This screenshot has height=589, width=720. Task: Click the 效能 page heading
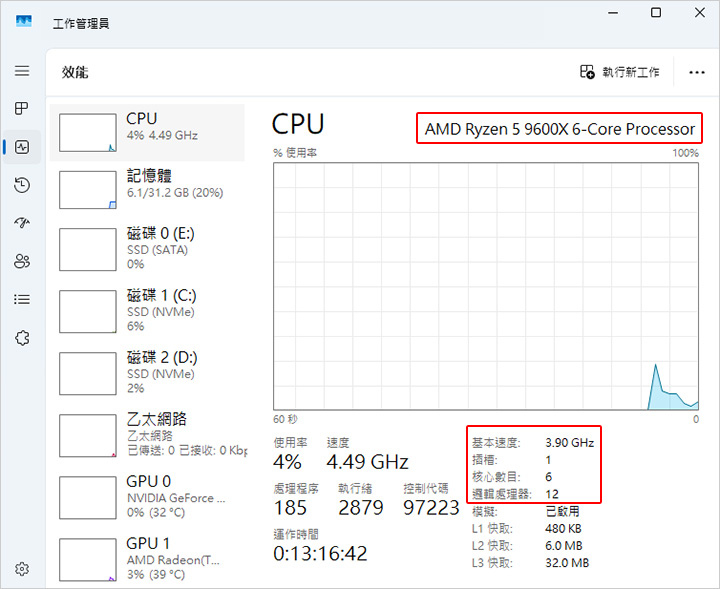pyautogui.click(x=75, y=72)
